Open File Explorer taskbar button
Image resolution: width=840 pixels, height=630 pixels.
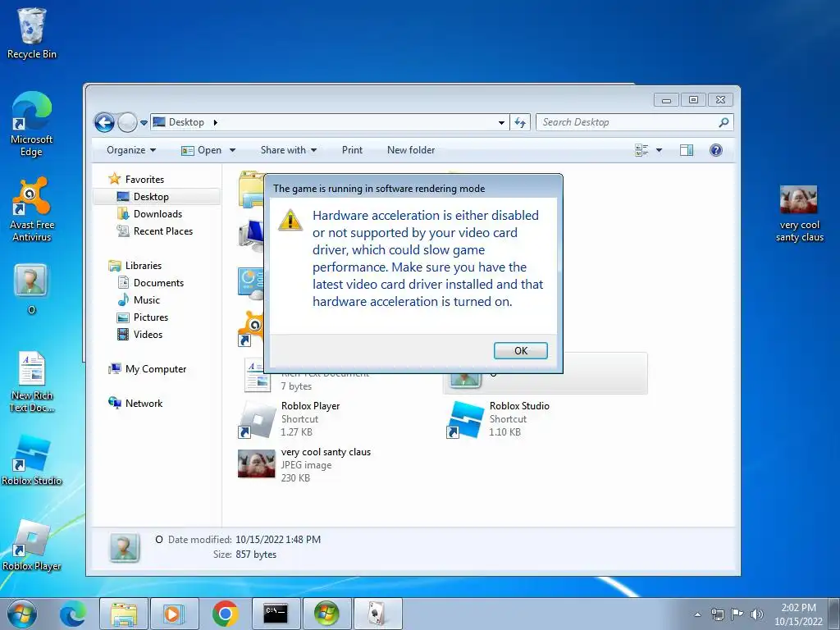tap(124, 614)
